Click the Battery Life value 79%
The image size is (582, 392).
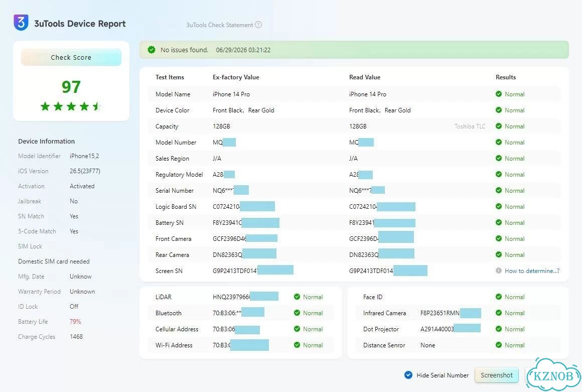[75, 321]
